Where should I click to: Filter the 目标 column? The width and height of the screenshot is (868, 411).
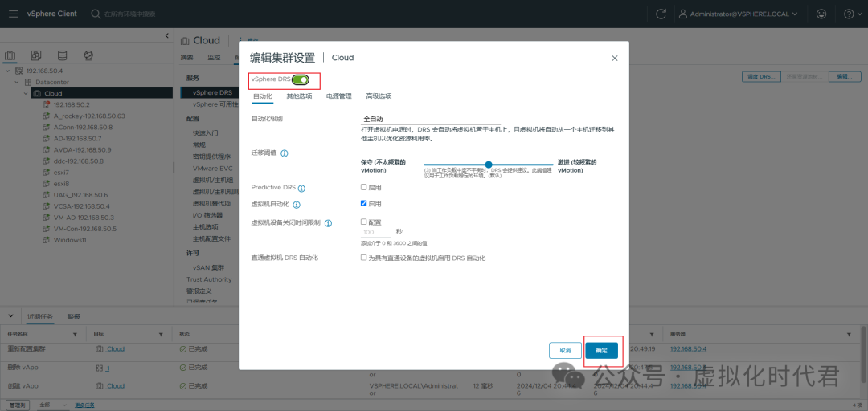pos(161,336)
